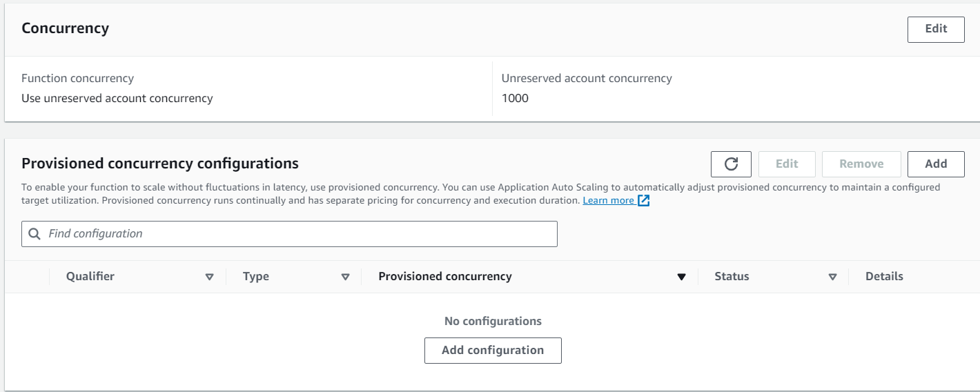This screenshot has height=392, width=980.
Task: Sort by the Type column header
Action: coord(256,277)
